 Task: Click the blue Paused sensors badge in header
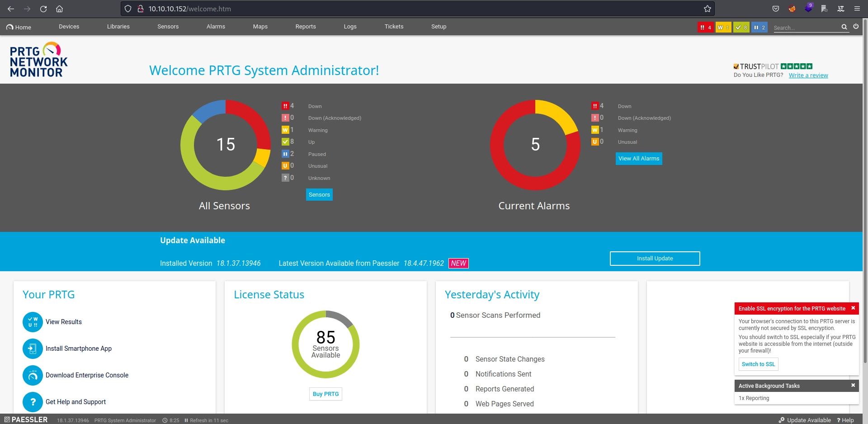[759, 28]
